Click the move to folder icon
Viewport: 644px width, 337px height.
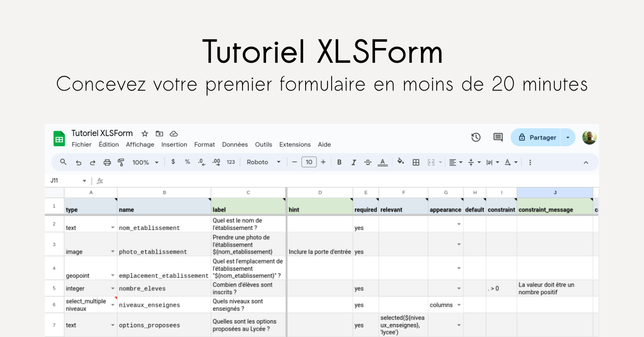pyautogui.click(x=159, y=134)
